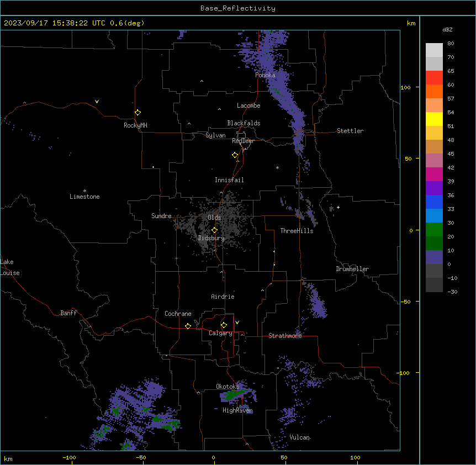
Task: Click the Blackfalds city label
Action: (x=244, y=123)
